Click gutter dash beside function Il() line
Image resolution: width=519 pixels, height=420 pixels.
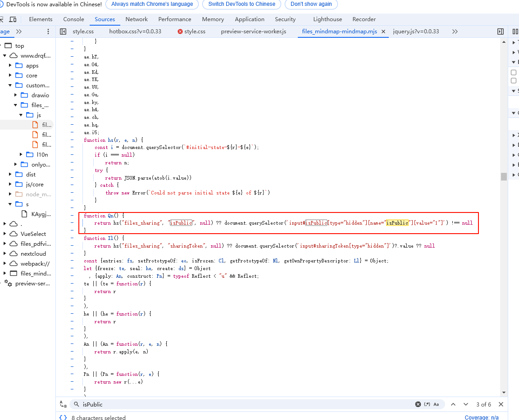(x=72, y=238)
